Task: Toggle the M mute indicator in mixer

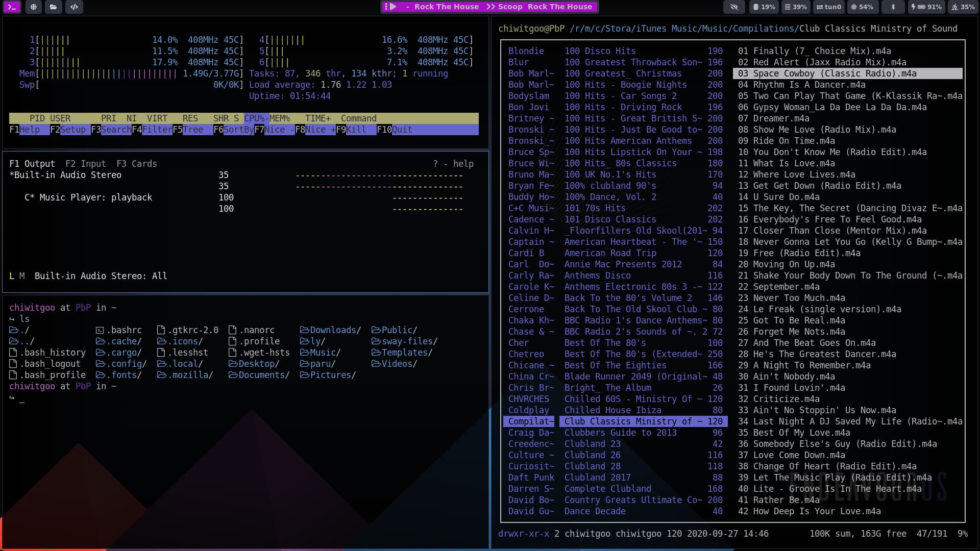Action: [x=22, y=276]
